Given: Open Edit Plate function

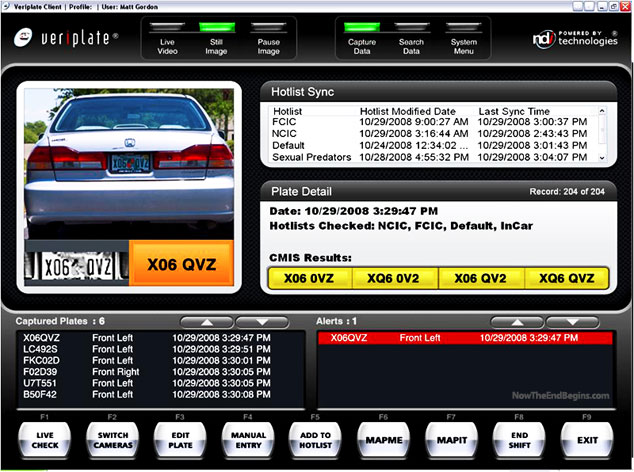Looking at the screenshot, I should (x=179, y=438).
